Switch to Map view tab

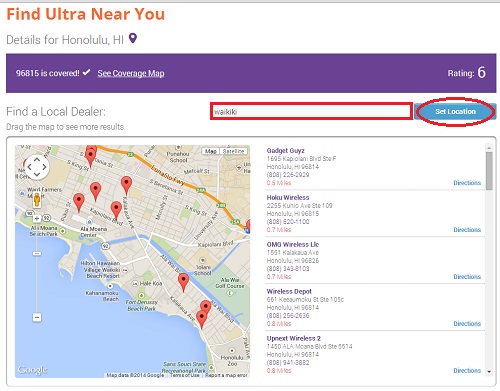211,151
